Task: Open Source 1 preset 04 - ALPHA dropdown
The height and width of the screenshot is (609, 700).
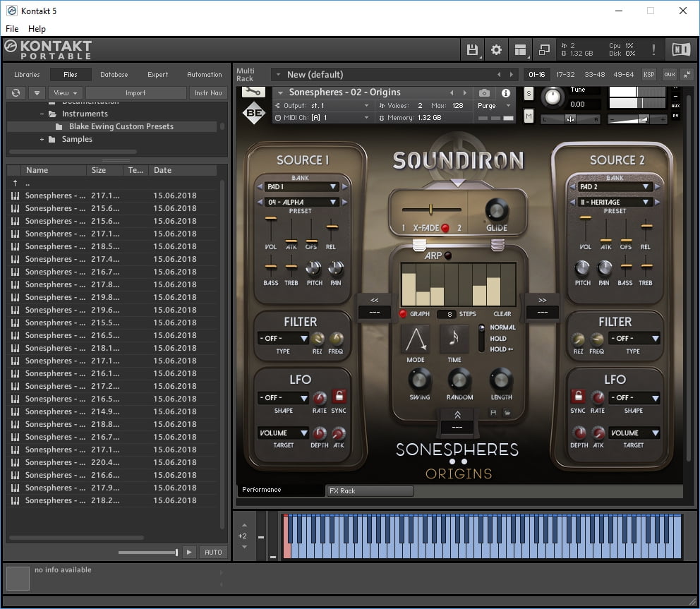Action: [301, 203]
